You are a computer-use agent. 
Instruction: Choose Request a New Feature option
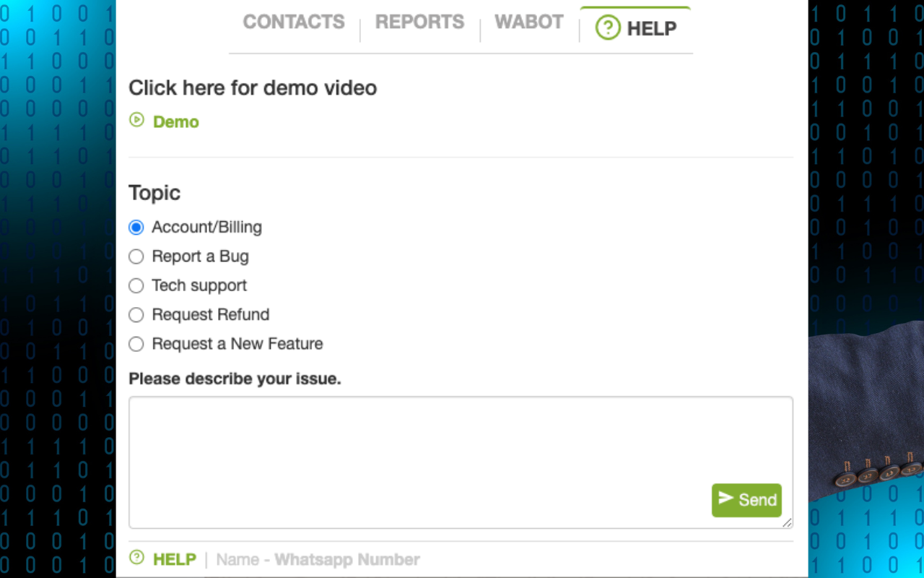point(136,344)
